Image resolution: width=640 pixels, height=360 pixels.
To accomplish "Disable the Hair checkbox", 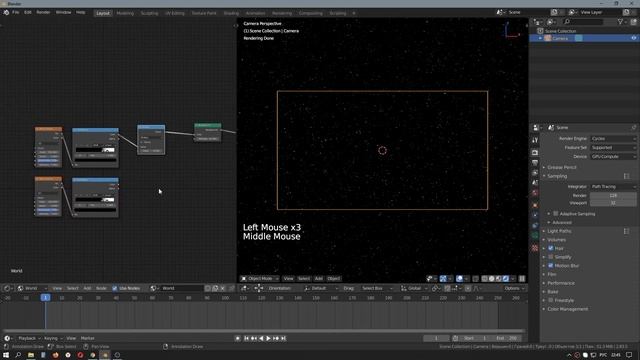I will [551, 248].
